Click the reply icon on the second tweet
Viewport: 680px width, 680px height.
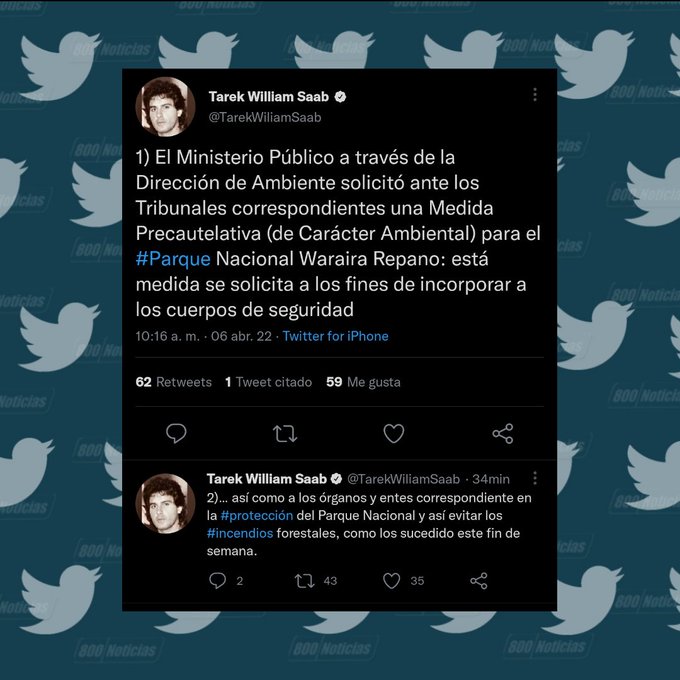217,580
